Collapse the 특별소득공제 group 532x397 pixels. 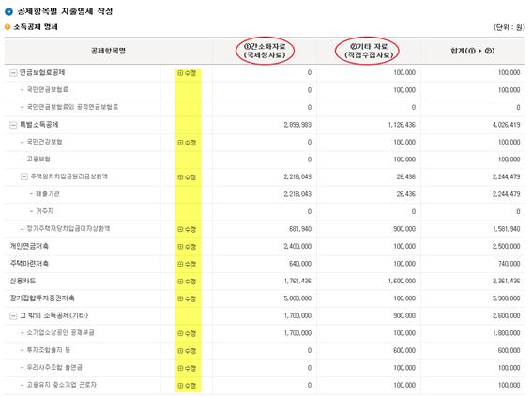coord(13,125)
